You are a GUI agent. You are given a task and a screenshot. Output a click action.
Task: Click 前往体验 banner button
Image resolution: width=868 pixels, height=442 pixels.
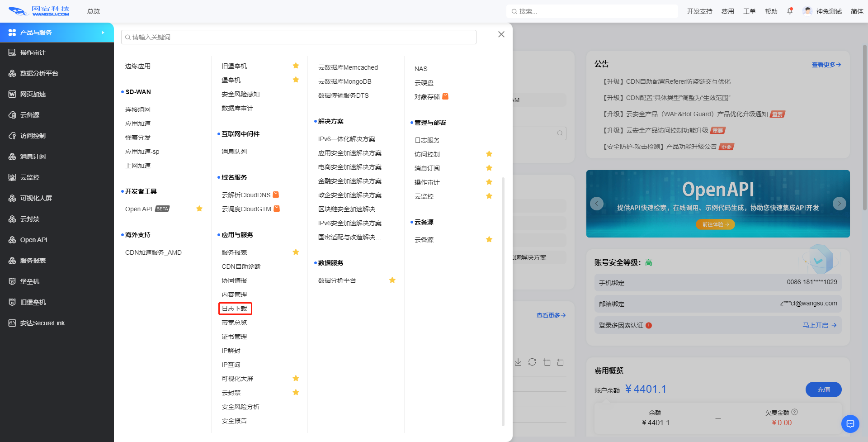tap(715, 224)
